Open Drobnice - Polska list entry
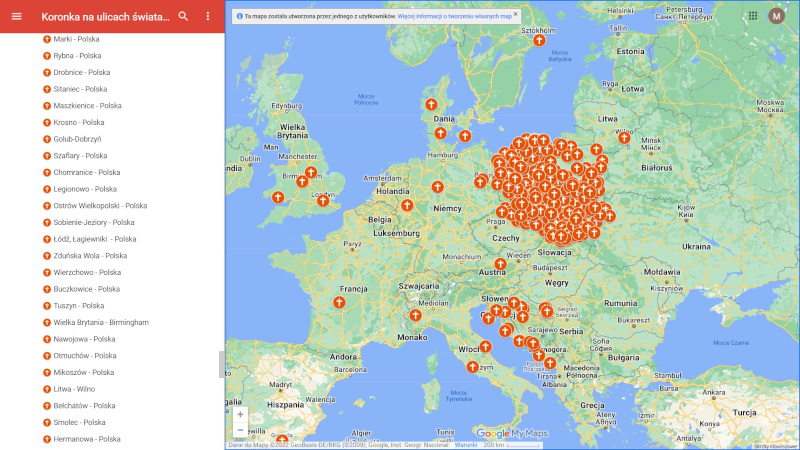 pyautogui.click(x=82, y=72)
